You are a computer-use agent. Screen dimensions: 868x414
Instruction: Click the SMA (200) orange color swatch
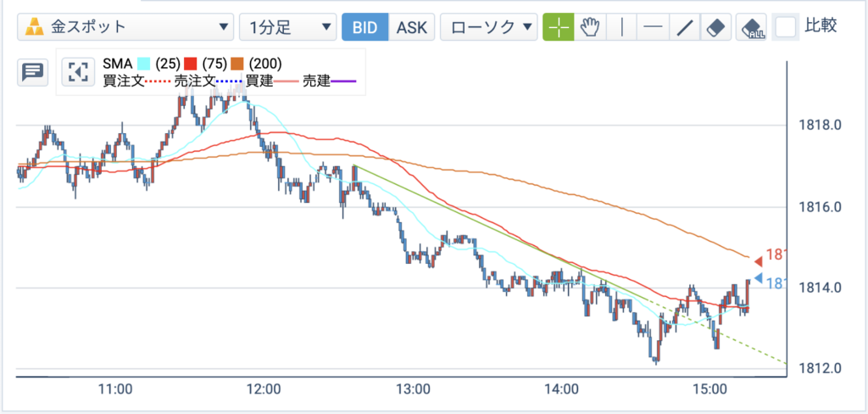pyautogui.click(x=238, y=64)
